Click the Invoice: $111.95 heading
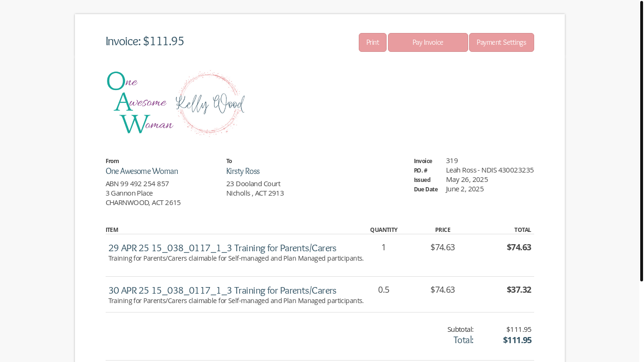The image size is (644, 362). point(145,41)
